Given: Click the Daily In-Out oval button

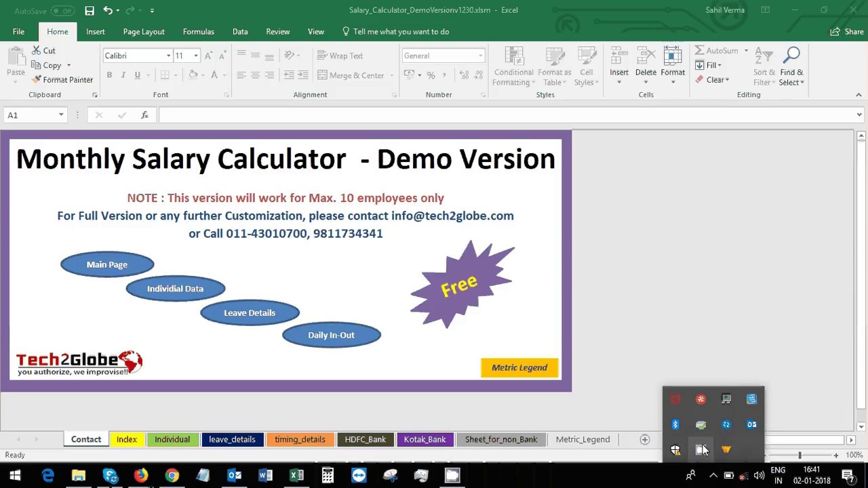Looking at the screenshot, I should pos(332,335).
